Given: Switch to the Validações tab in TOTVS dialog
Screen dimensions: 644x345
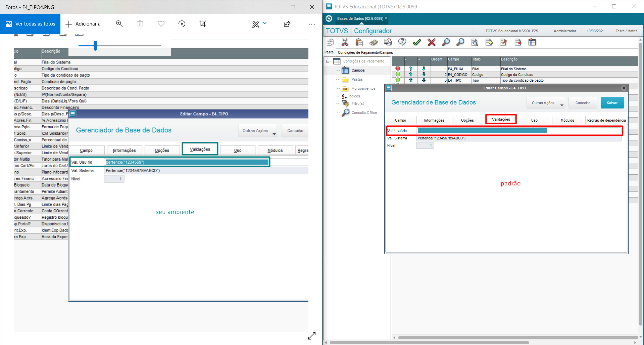Looking at the screenshot, I should [x=501, y=119].
